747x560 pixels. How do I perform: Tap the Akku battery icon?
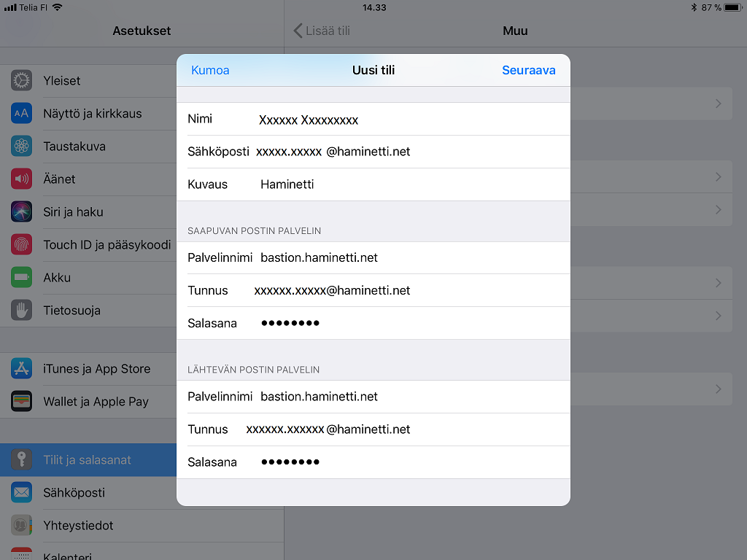[21, 278]
